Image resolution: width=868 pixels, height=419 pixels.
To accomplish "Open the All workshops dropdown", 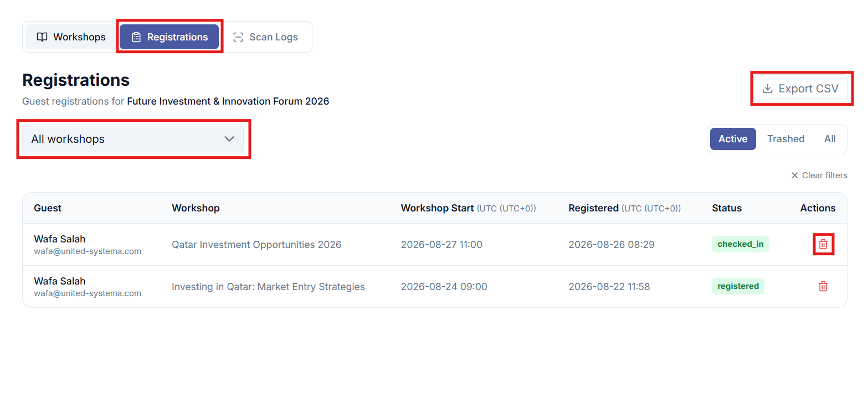I will pyautogui.click(x=133, y=139).
